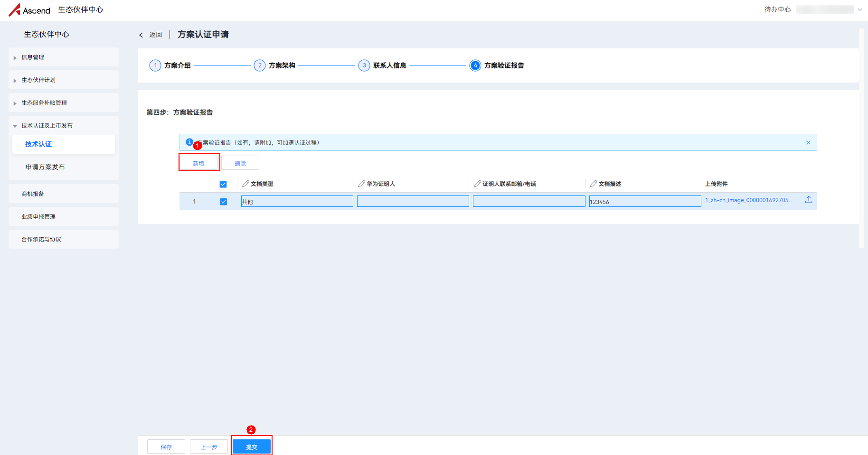This screenshot has height=455, width=868.
Task: Open the user account dropdown arrow
Action: click(860, 9)
